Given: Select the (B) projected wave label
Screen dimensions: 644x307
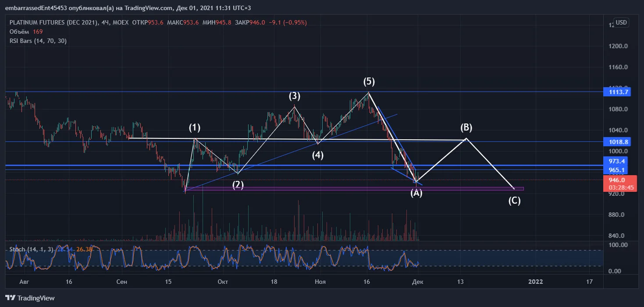Looking at the screenshot, I should click(x=466, y=127).
